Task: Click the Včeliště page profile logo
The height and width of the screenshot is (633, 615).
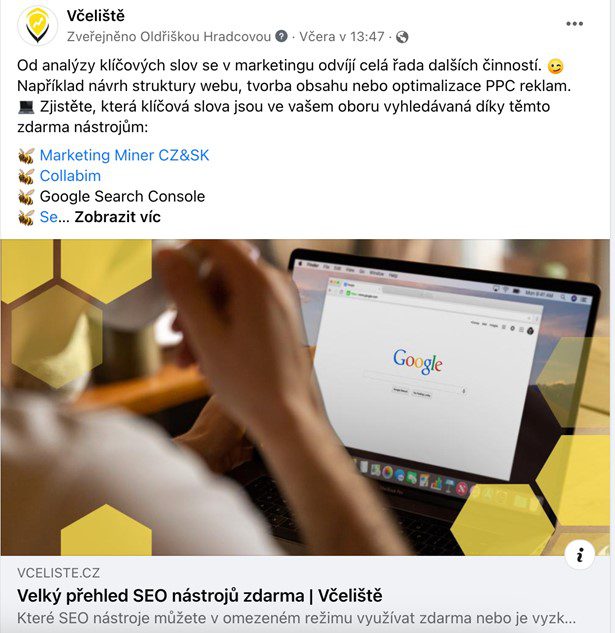Action: (37, 26)
